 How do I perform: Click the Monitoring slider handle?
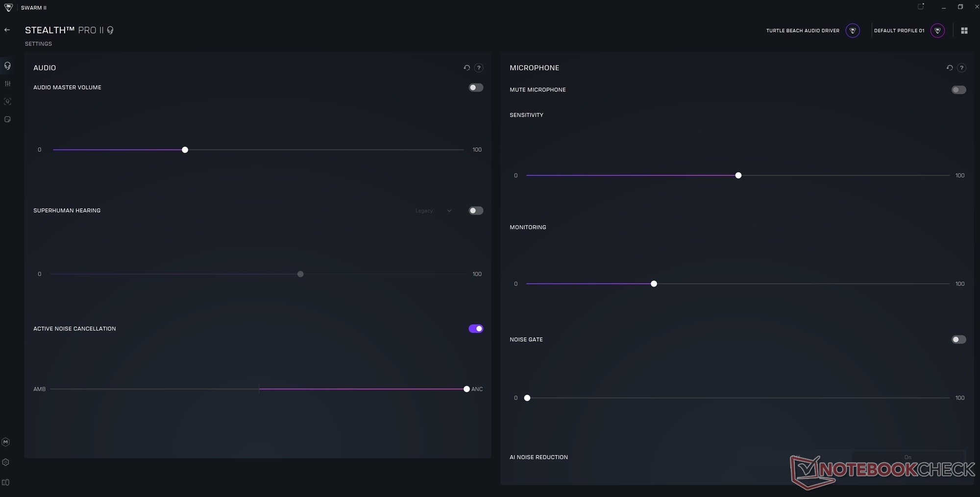(654, 284)
